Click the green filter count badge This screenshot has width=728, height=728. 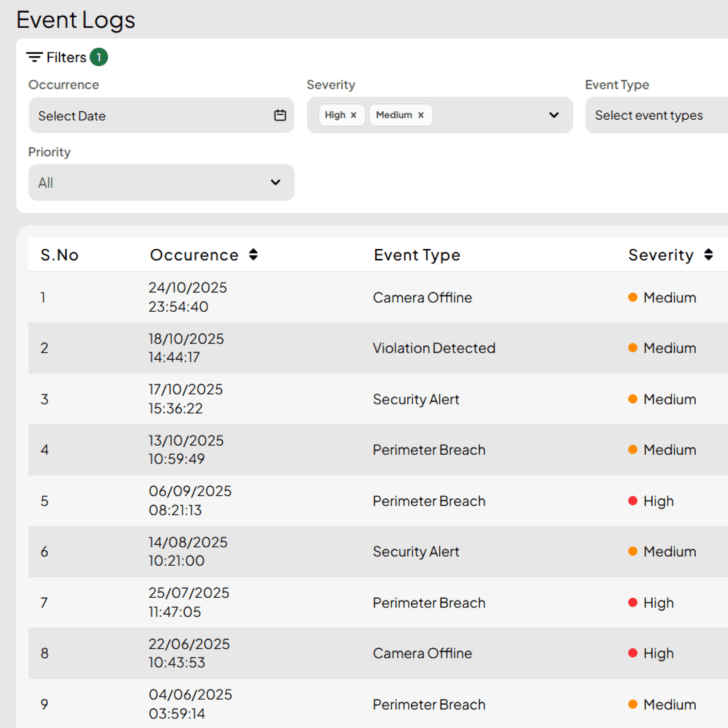pyautogui.click(x=99, y=57)
